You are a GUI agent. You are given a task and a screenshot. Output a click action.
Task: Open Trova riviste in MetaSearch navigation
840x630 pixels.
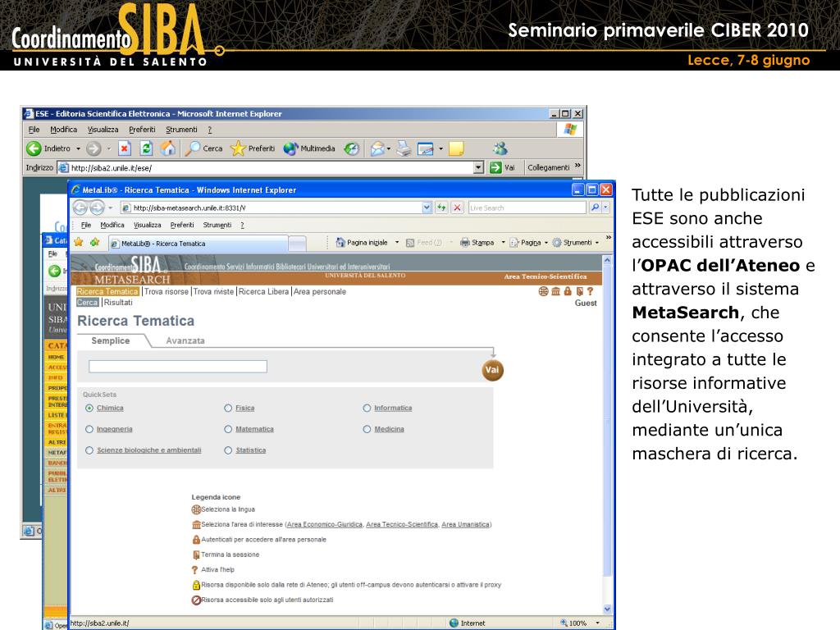pos(213,291)
